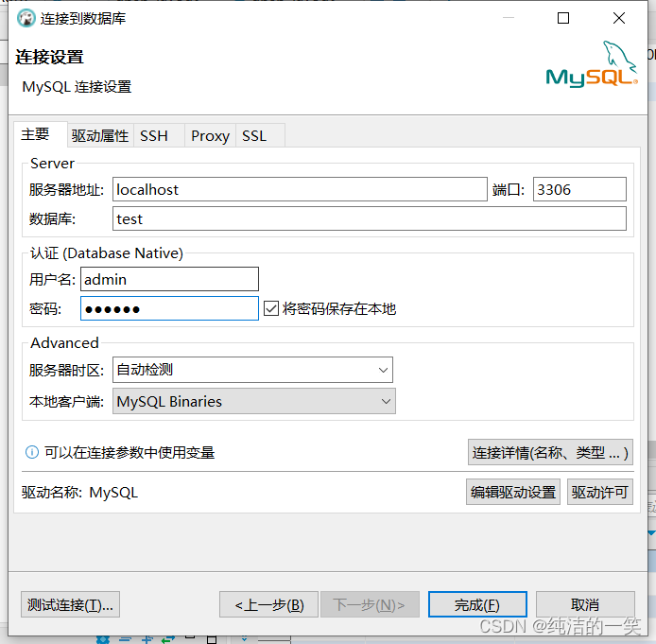Open the 服务器时区 dropdown showing 自动检测
Image resolution: width=656 pixels, height=644 pixels.
point(252,370)
